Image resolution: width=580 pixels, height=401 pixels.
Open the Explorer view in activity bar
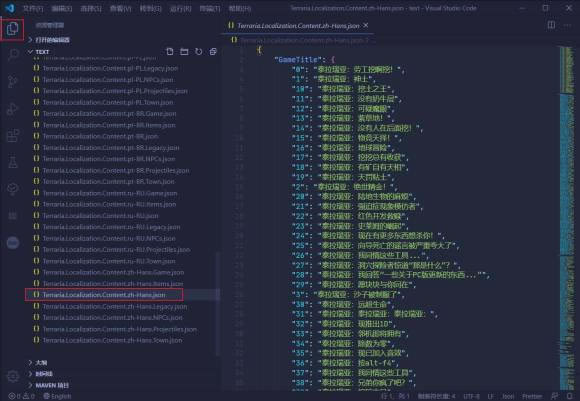pos(13,28)
